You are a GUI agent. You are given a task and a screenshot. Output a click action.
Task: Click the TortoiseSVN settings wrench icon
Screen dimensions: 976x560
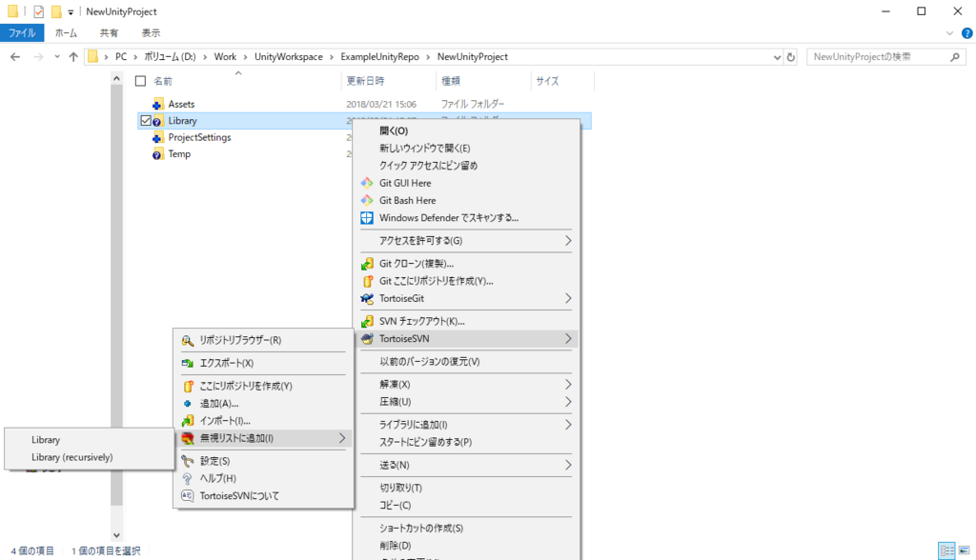pyautogui.click(x=188, y=461)
